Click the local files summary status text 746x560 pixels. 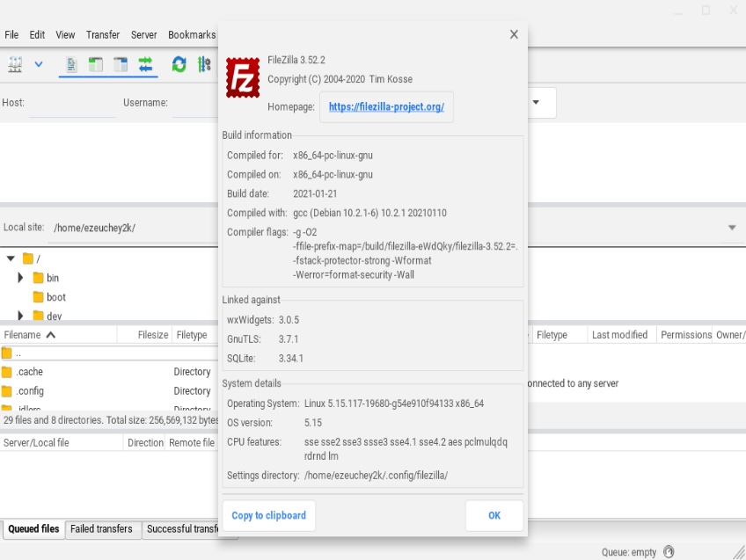point(110,420)
